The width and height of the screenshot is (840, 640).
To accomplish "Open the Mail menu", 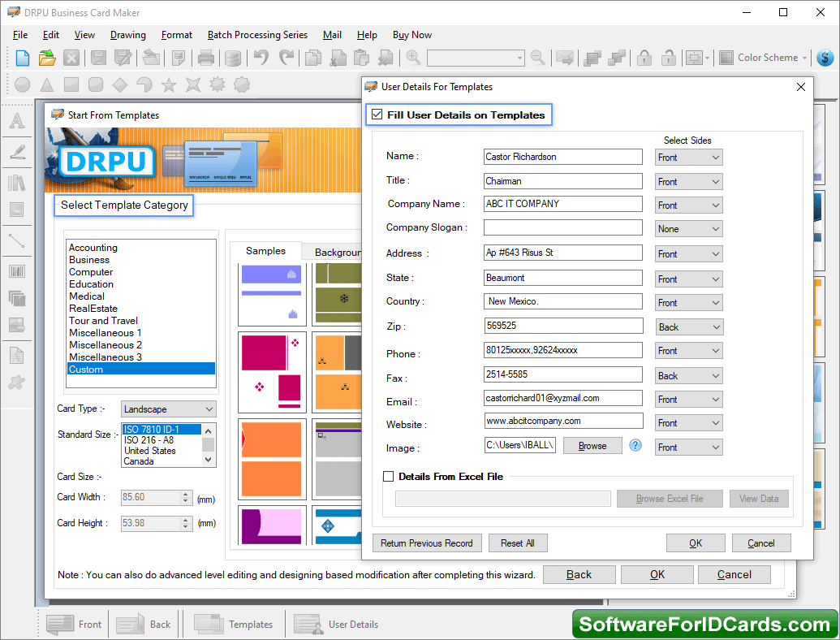I will [332, 35].
